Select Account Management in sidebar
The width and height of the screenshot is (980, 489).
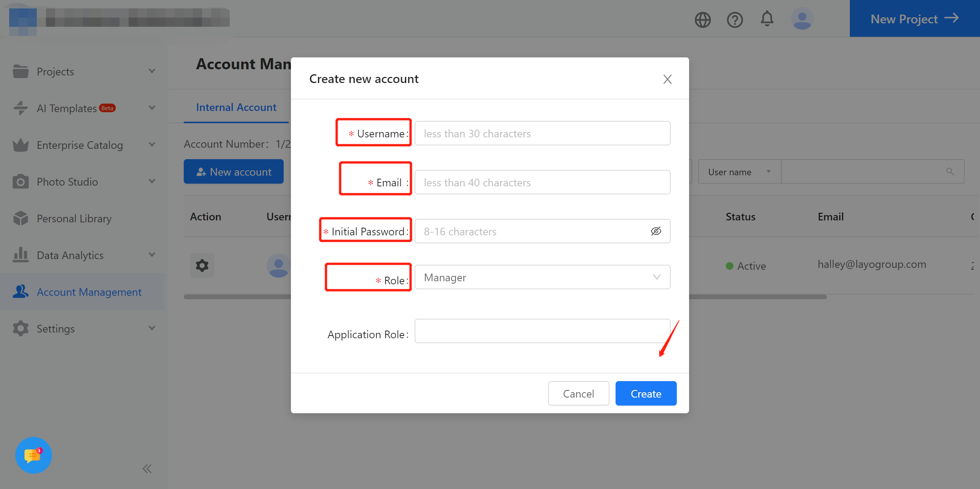pos(89,292)
